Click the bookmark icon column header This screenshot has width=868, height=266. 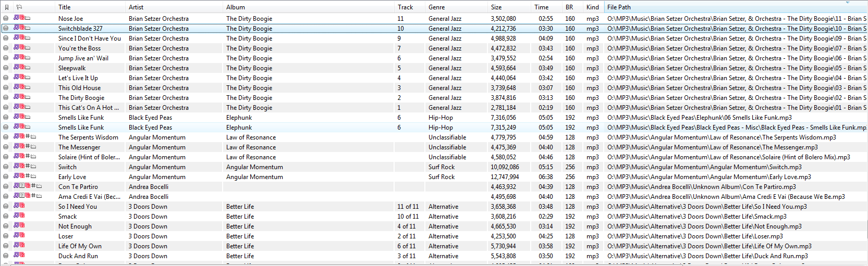tap(6, 7)
